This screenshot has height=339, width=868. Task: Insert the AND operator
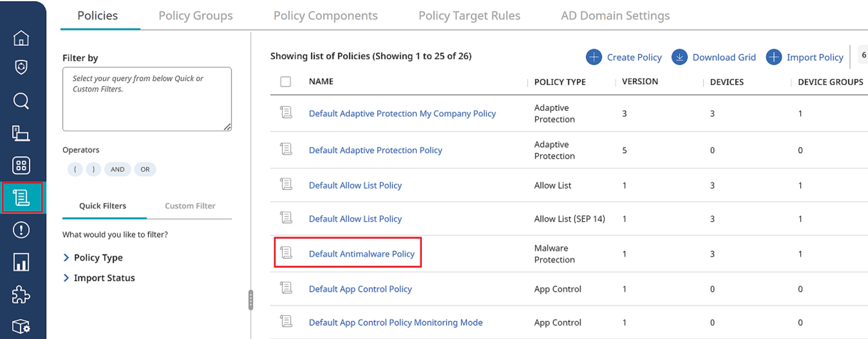tap(117, 169)
